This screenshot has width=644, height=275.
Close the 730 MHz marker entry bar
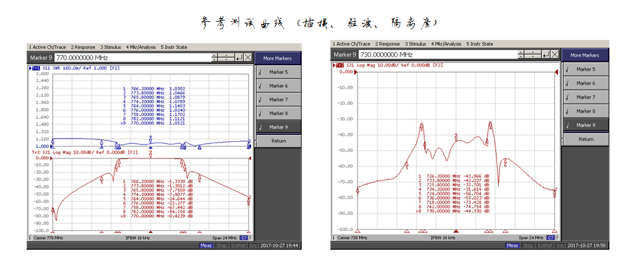[x=554, y=55]
